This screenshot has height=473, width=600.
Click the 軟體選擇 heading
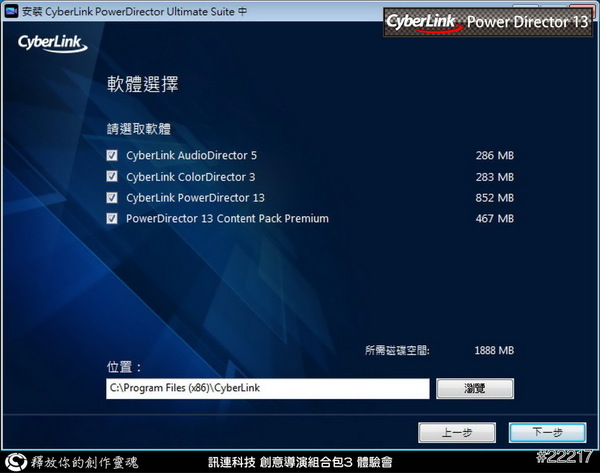coord(142,84)
